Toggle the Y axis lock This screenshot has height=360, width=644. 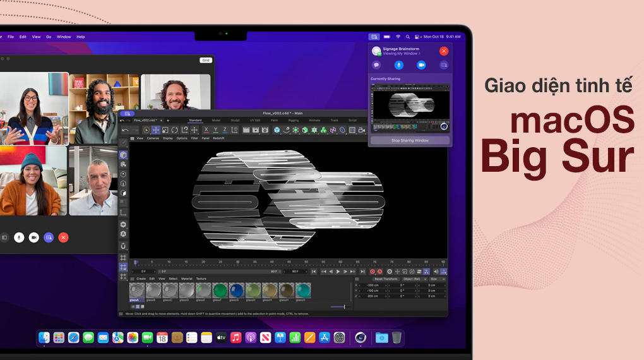pos(216,130)
